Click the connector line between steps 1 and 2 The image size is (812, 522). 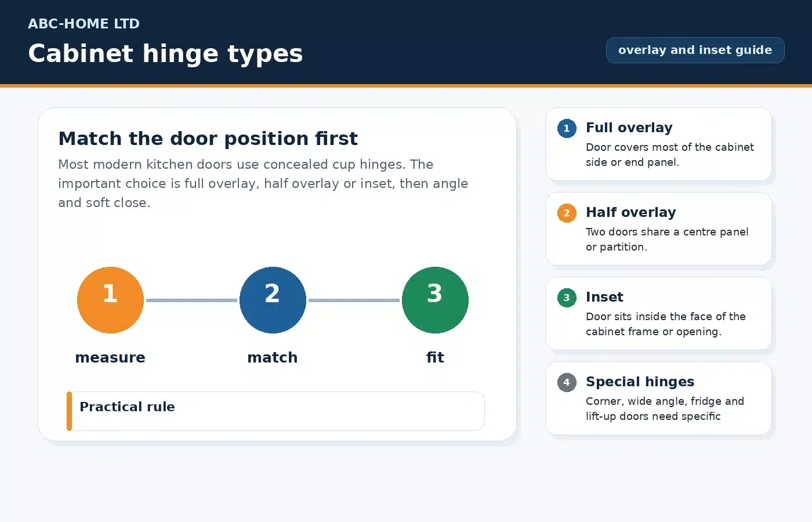pos(191,300)
